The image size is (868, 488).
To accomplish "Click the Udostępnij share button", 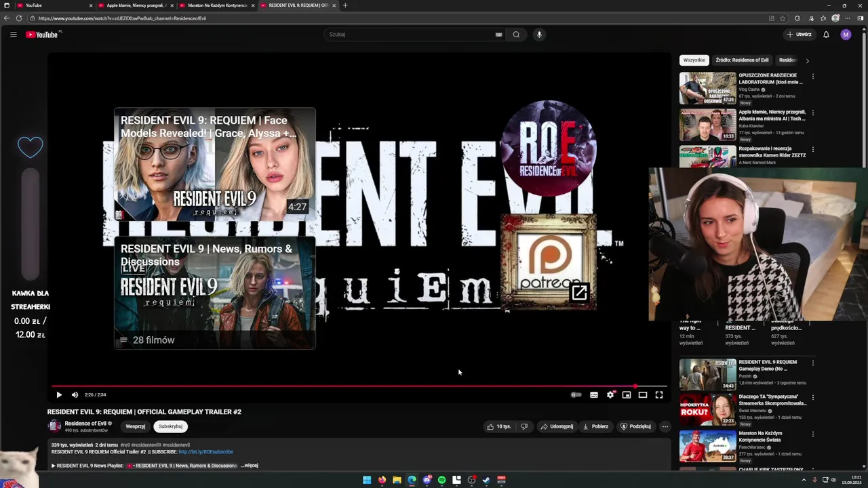I will (556, 426).
